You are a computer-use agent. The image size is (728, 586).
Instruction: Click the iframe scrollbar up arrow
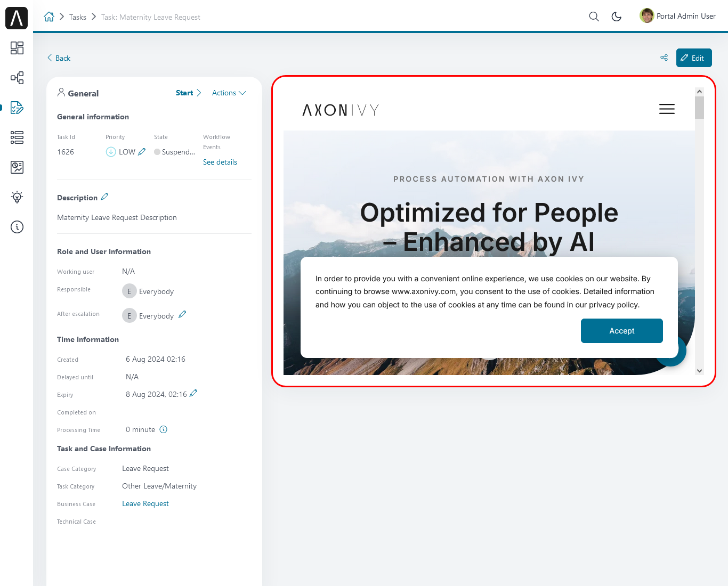click(699, 92)
